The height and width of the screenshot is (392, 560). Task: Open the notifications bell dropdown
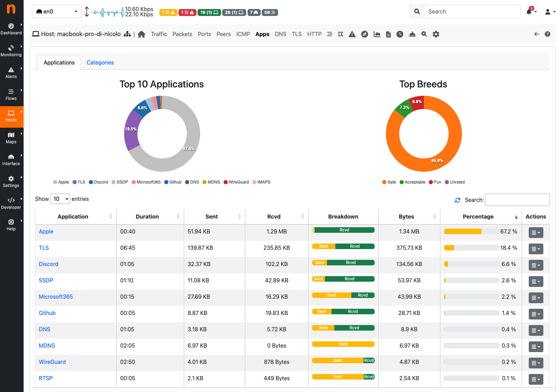[531, 11]
